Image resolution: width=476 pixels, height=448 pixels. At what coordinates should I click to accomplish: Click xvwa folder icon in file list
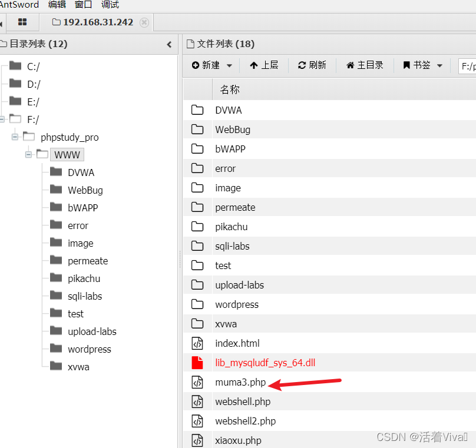point(197,324)
